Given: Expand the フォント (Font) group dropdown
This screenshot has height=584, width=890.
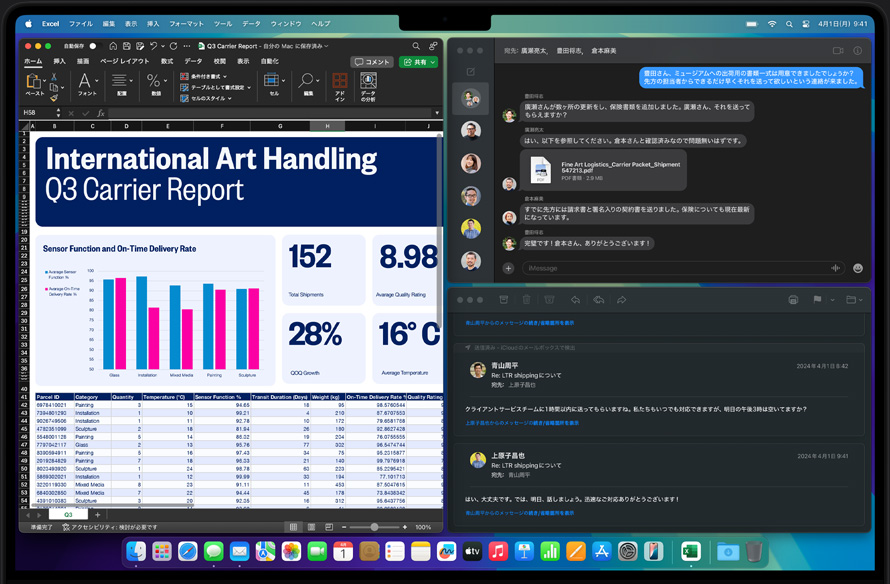Looking at the screenshot, I should pyautogui.click(x=96, y=81).
